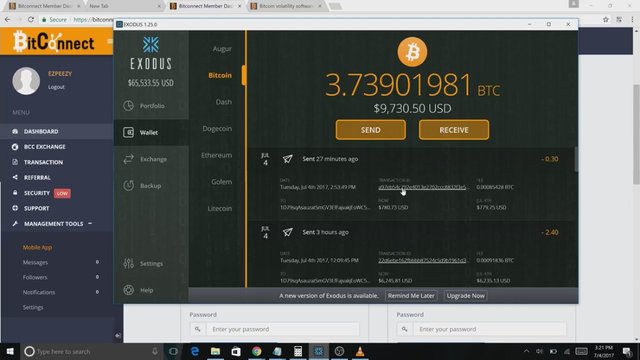
Task: Open the Backup section in Exodus
Action: (x=143, y=185)
